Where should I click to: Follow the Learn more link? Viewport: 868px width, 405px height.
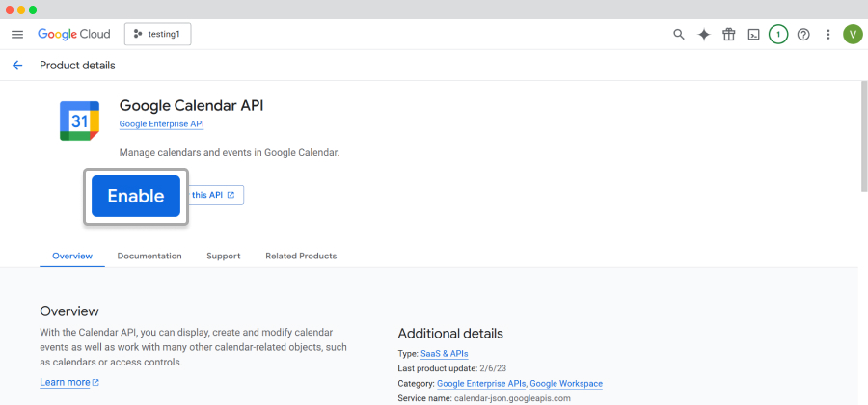pos(69,382)
